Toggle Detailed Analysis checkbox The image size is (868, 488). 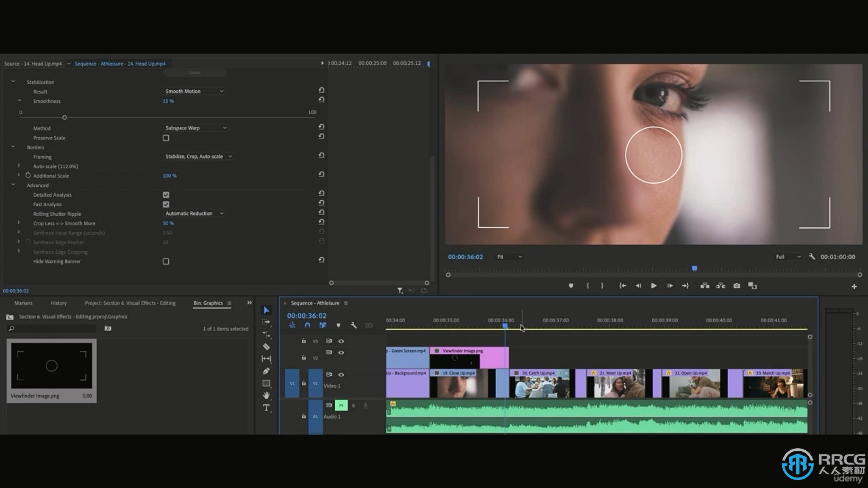166,195
